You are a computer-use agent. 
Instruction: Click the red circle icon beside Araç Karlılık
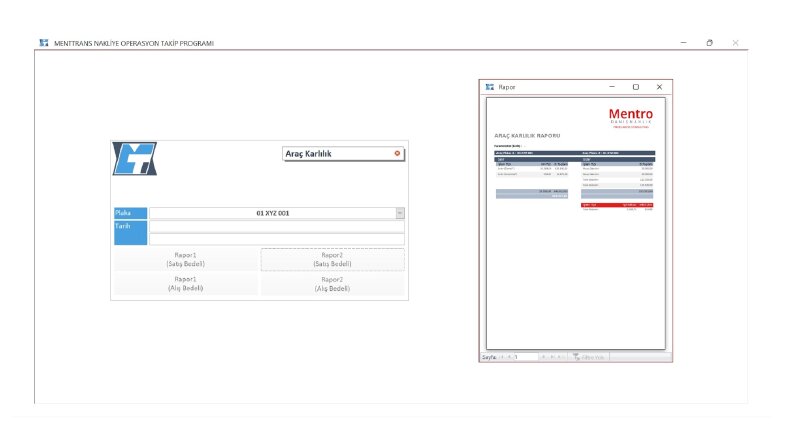397,153
